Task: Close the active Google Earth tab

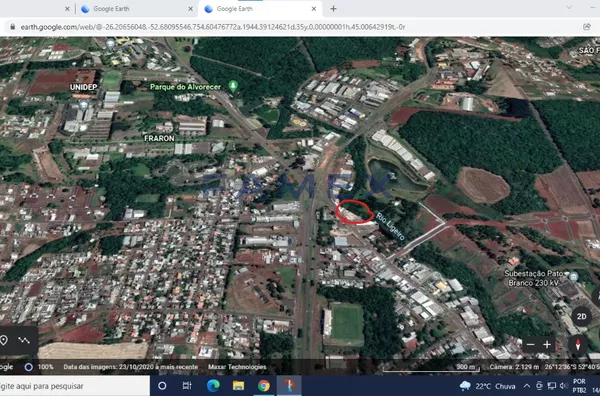Action: (314, 9)
